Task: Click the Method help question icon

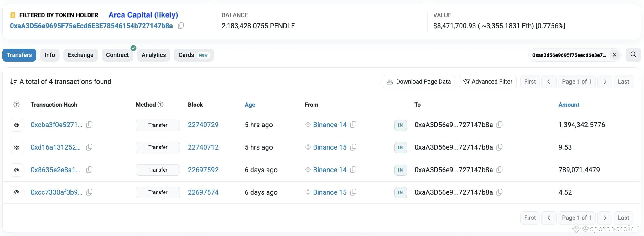Action: 160,105
